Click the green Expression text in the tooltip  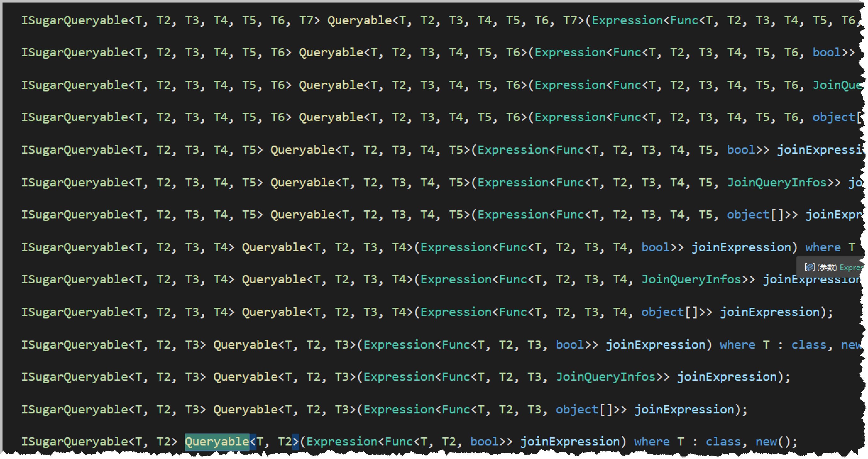pos(851,268)
